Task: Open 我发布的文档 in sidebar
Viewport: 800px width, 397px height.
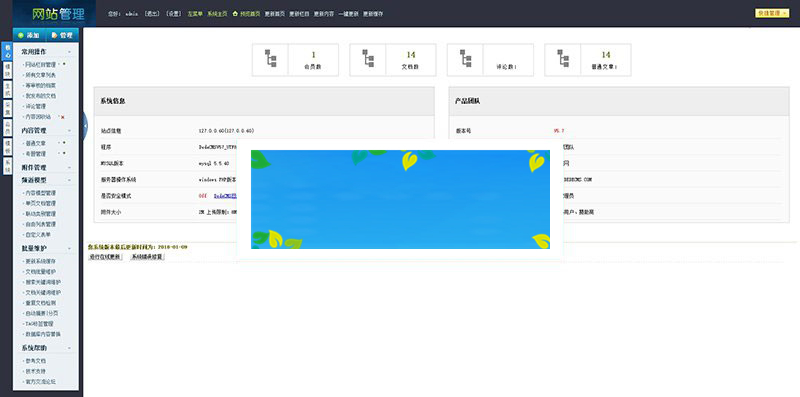Action: pos(40,96)
